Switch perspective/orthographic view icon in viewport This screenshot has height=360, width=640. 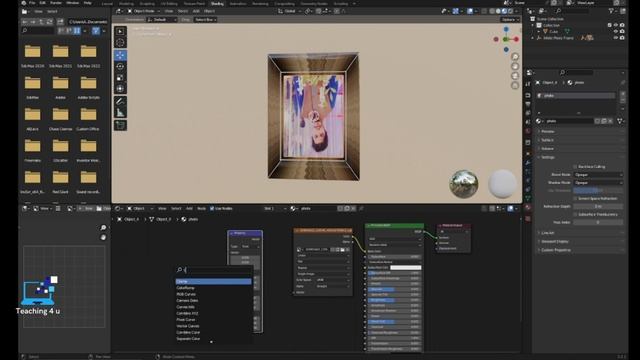pos(515,85)
